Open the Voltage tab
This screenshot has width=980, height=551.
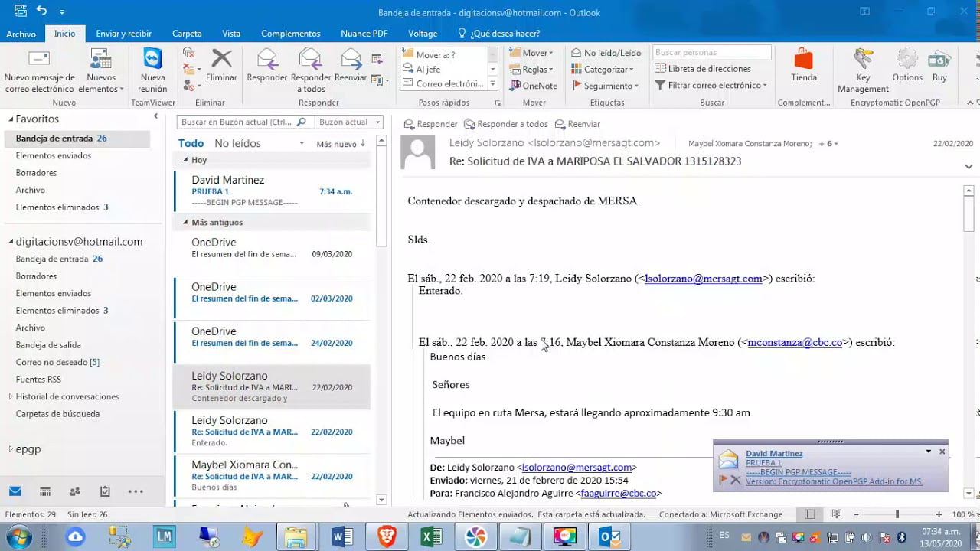(422, 34)
